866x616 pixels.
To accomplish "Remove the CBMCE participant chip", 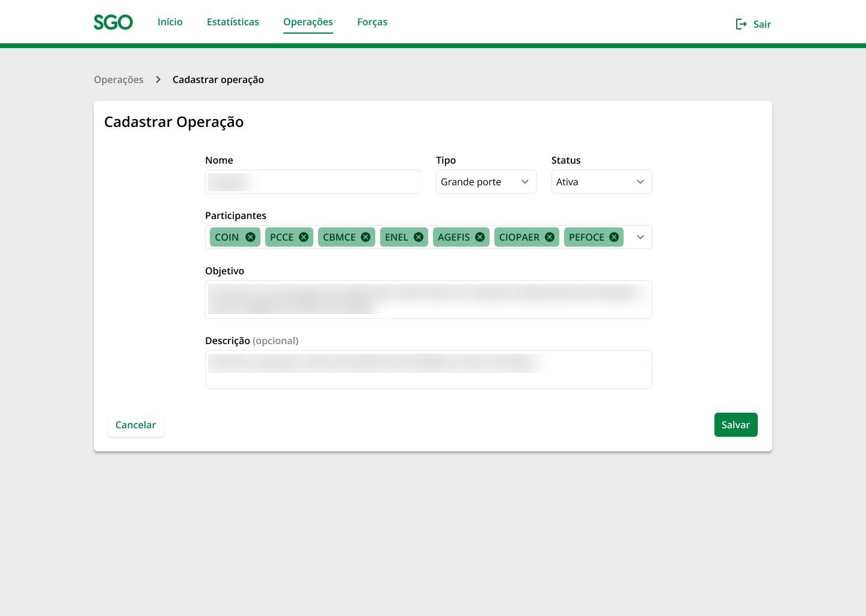I will 366,237.
